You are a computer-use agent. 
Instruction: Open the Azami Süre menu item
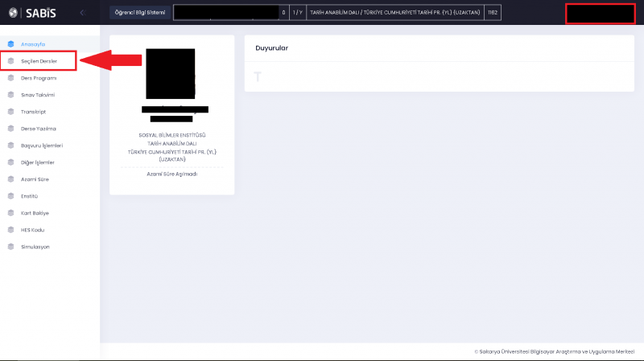pyautogui.click(x=35, y=179)
